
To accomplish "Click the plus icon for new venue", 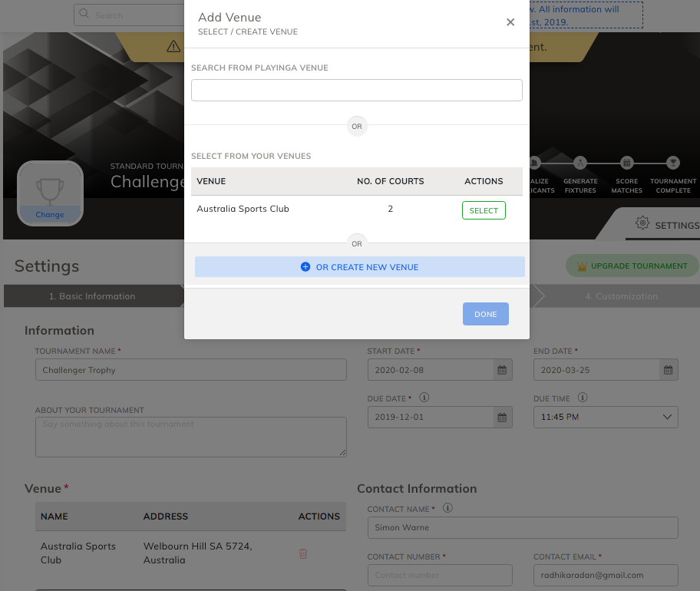I will [x=305, y=267].
